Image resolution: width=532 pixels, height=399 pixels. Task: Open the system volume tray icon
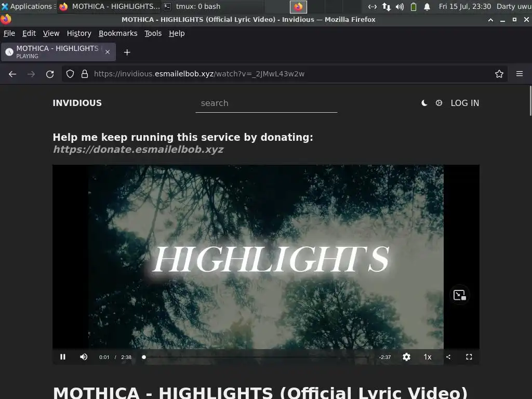(400, 6)
